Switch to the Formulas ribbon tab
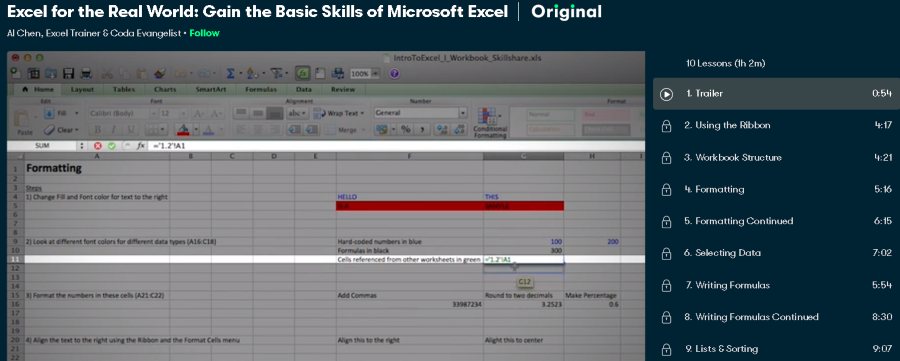Screen dimensions: 900x361 coord(261,90)
